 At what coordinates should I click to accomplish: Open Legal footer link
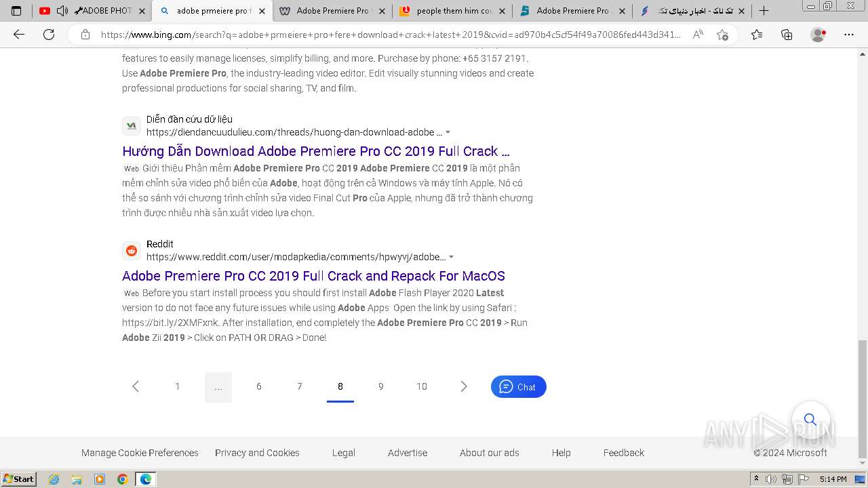344,453
